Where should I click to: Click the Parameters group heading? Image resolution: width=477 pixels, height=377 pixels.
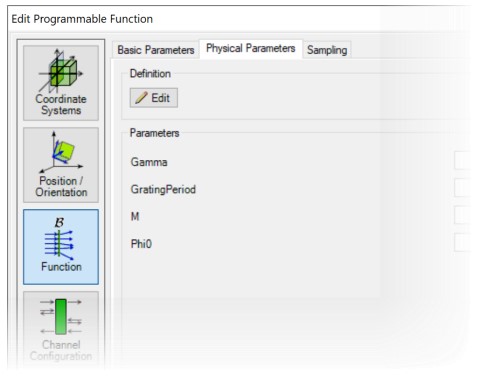pos(154,133)
